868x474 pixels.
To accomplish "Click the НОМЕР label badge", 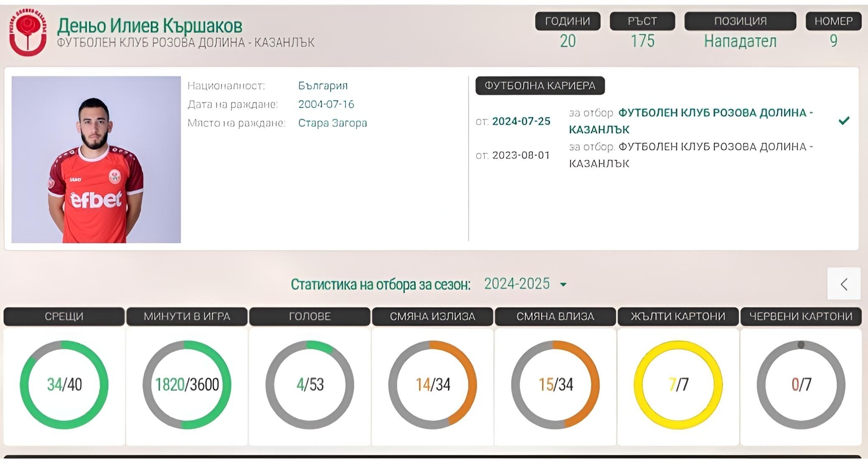I will tap(833, 21).
